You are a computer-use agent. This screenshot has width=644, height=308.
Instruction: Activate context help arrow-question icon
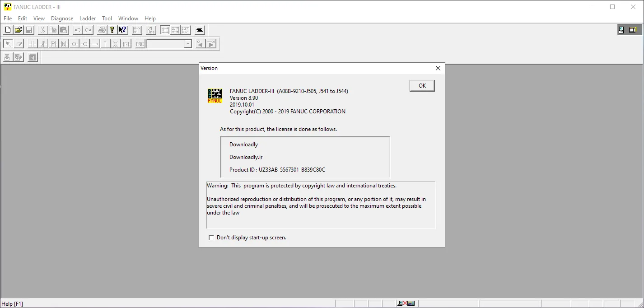(122, 30)
